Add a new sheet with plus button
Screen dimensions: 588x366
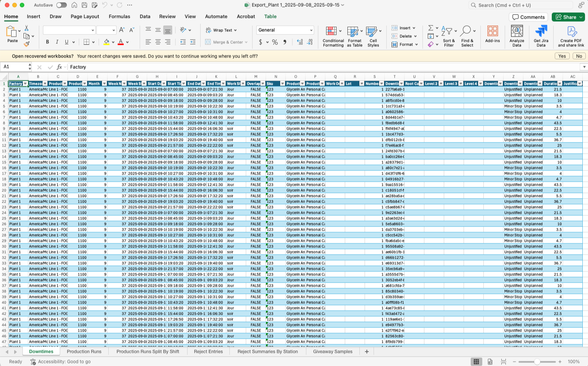pos(367,351)
